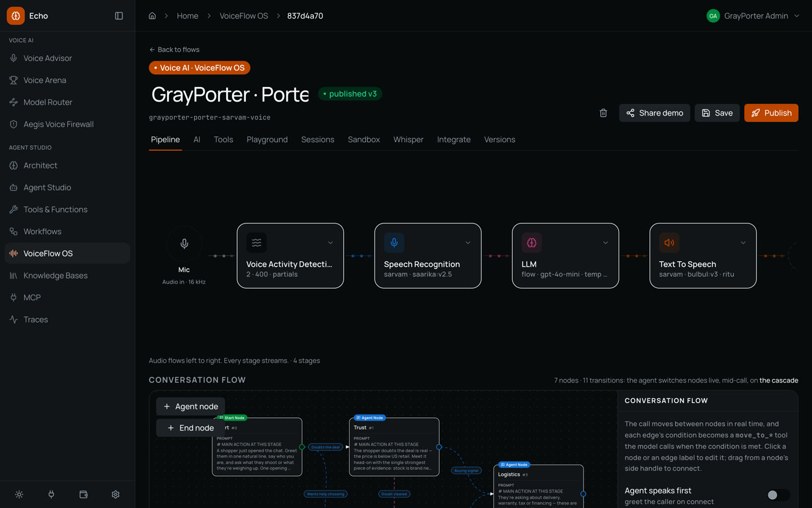Click the Publish button

[x=771, y=113]
